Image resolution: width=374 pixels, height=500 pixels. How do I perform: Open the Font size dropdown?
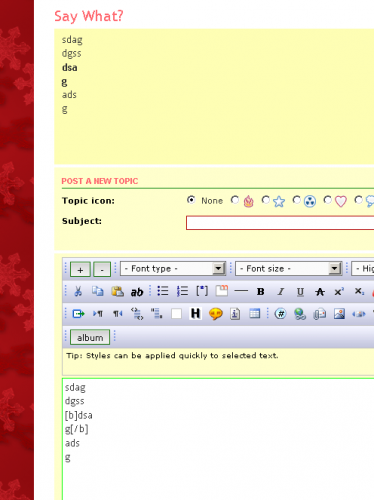click(289, 268)
